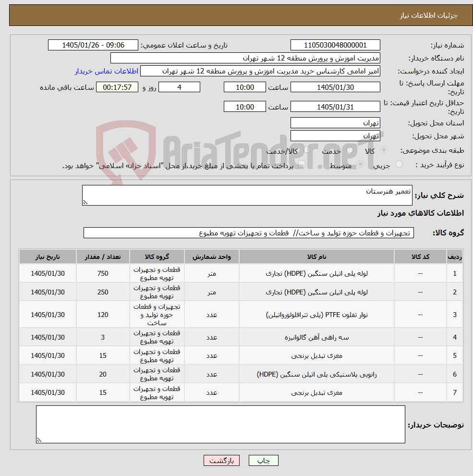Screen dimensions: 473x476
Task: Click the response deadline date 1405/01/30 field
Action: [x=335, y=87]
